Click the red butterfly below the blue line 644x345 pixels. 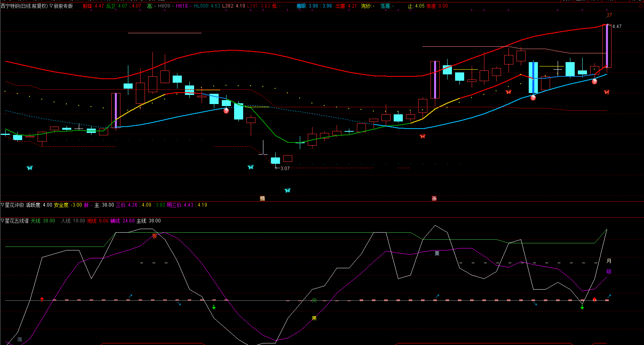coord(423,136)
